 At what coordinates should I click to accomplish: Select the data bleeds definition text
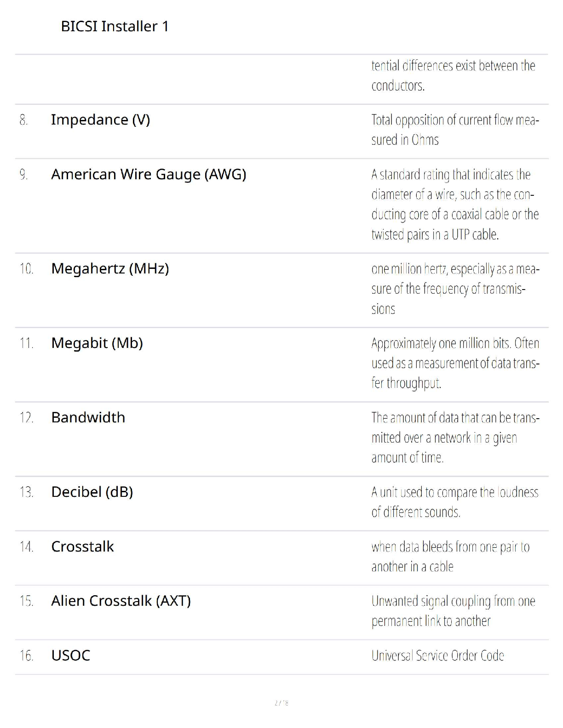pos(450,556)
